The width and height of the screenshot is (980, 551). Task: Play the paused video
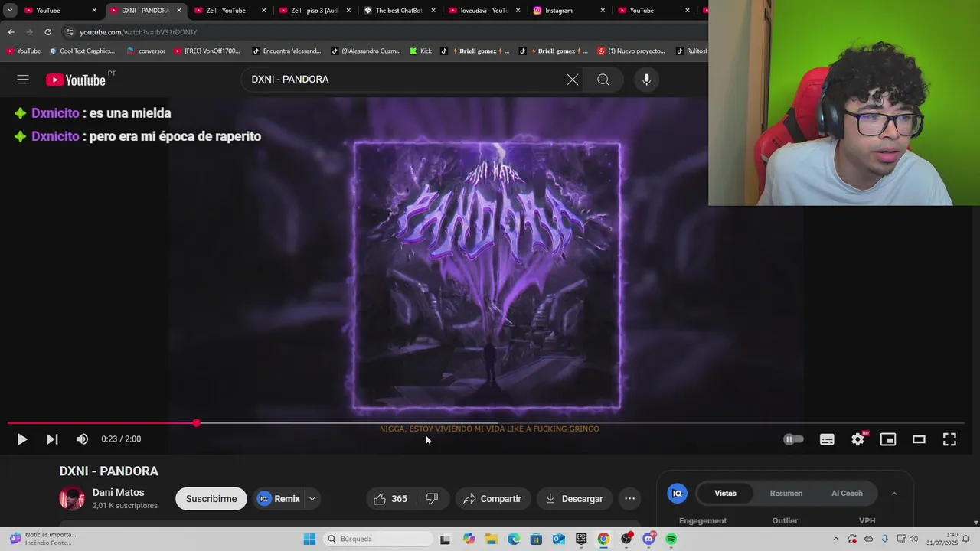pos(22,439)
